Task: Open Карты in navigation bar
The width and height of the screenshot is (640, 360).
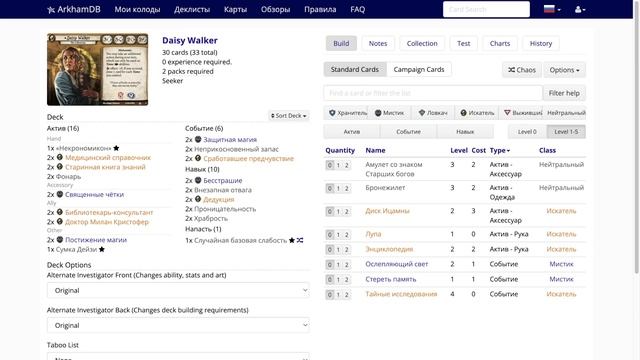Action: tap(236, 9)
